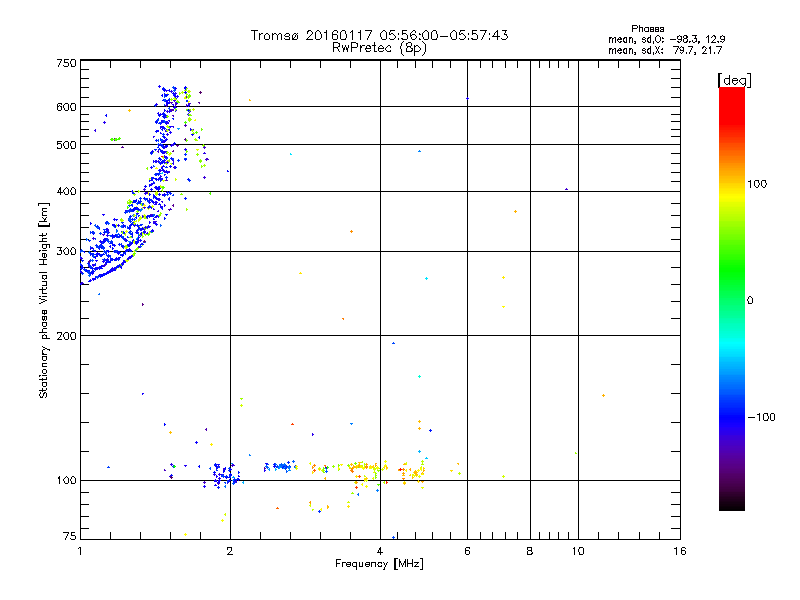The image size is (800, 600).
Task: Click the y-axis tick label "500"
Action: 67,145
